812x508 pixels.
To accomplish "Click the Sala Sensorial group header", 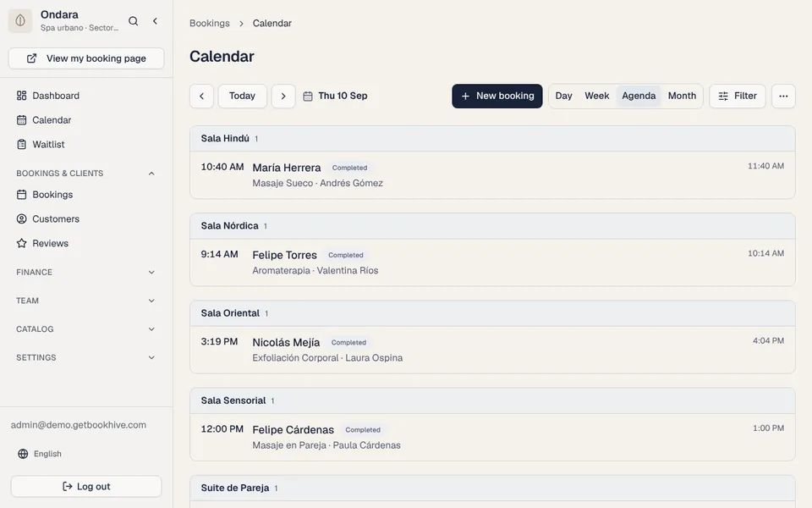I will pyautogui.click(x=492, y=400).
